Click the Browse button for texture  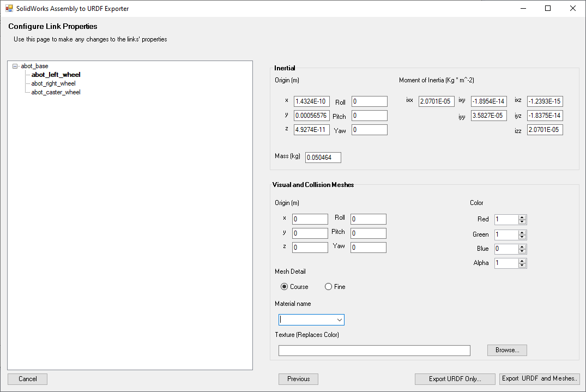[x=507, y=350]
